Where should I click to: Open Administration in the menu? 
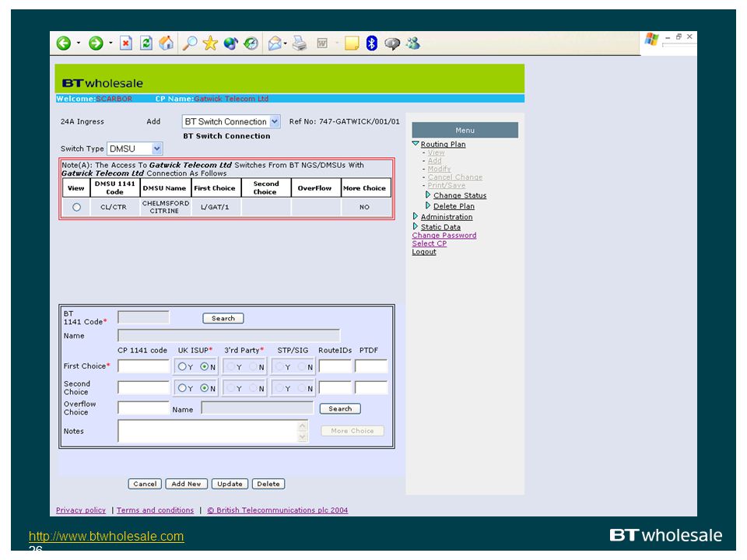click(447, 217)
